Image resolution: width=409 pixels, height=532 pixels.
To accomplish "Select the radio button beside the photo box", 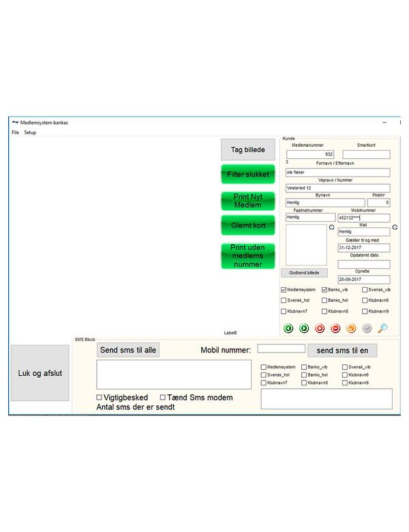I will pos(331,227).
